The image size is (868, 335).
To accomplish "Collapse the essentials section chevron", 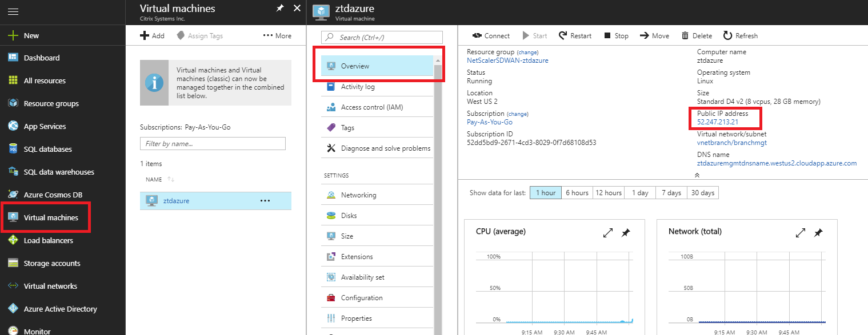I will (697, 175).
